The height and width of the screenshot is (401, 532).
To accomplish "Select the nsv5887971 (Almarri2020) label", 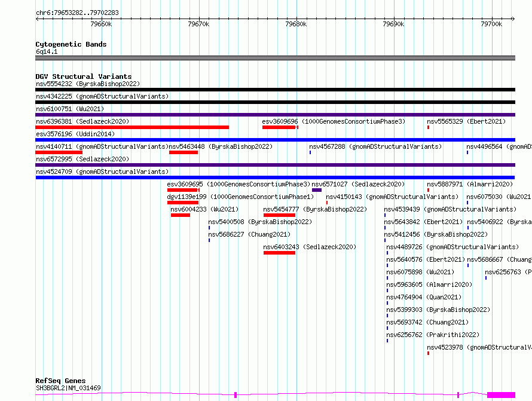I will [470, 184].
